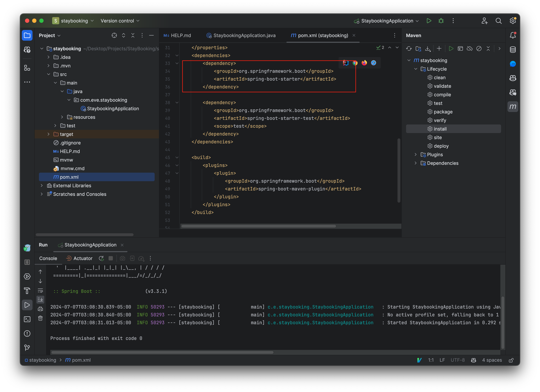
Task: Toggle soft-wrap in Run console
Action: [x=41, y=290]
